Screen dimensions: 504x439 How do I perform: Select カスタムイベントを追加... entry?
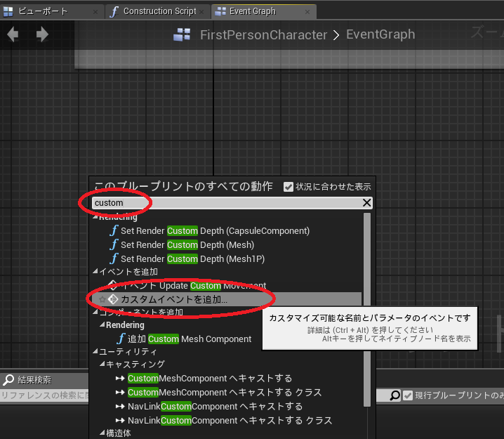(x=227, y=299)
